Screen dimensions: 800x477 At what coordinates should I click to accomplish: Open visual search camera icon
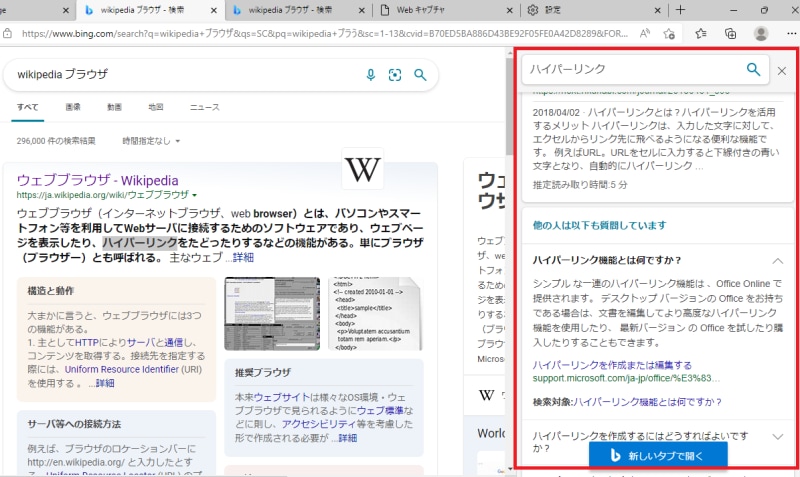[x=395, y=75]
